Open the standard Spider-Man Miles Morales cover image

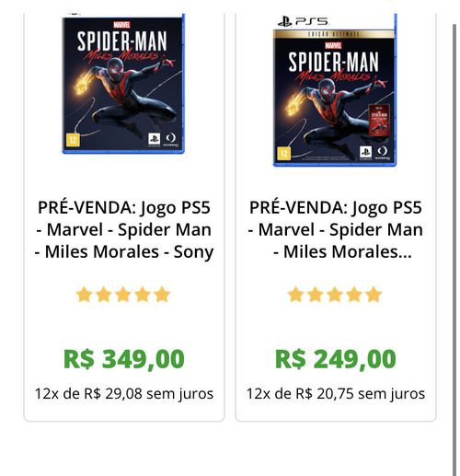(x=123, y=84)
